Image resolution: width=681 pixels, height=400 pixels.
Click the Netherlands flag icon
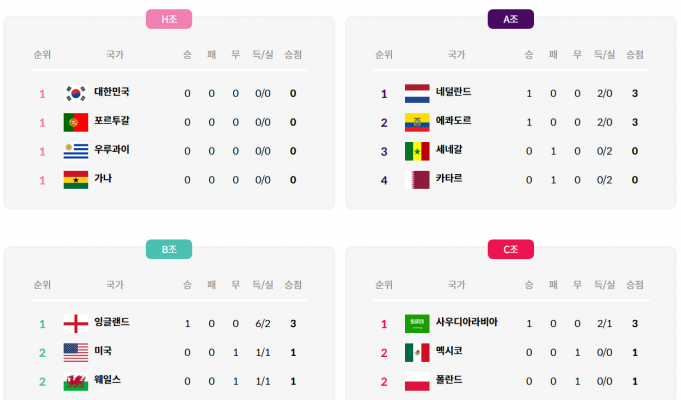point(417,94)
